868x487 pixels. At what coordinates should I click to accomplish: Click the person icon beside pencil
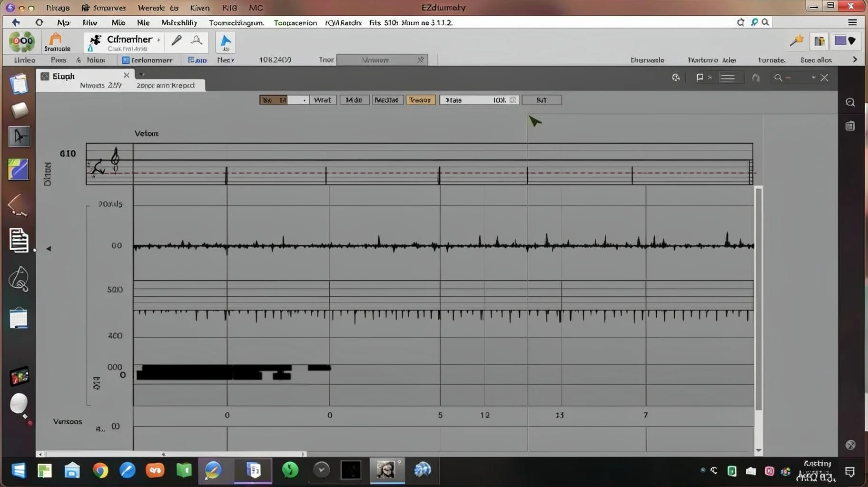197,40
